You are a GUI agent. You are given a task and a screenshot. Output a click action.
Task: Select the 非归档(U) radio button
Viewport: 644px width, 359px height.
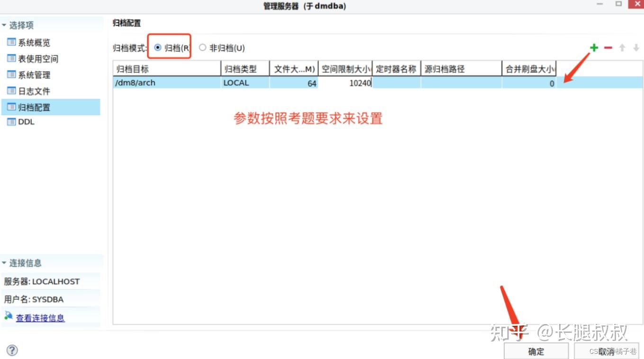(x=202, y=47)
